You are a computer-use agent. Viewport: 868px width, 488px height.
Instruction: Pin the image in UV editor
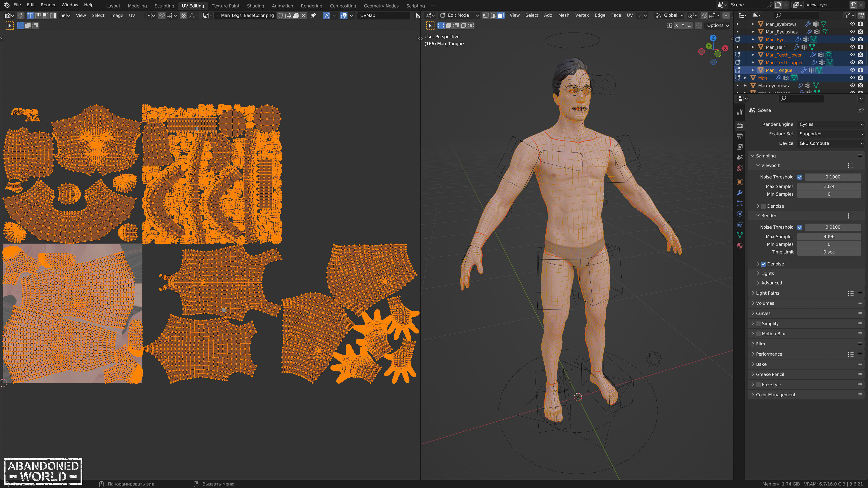point(313,15)
